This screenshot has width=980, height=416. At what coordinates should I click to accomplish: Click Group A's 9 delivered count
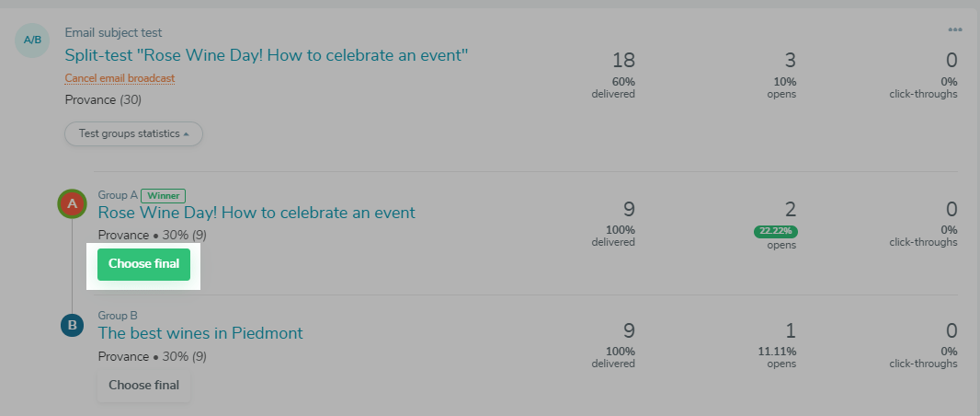coord(629,210)
